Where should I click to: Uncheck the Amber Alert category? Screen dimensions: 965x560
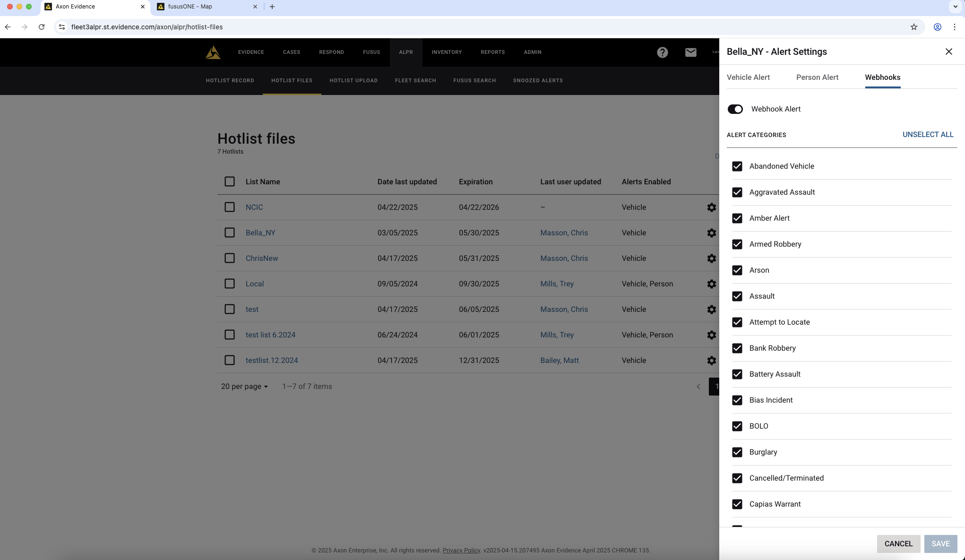click(737, 218)
